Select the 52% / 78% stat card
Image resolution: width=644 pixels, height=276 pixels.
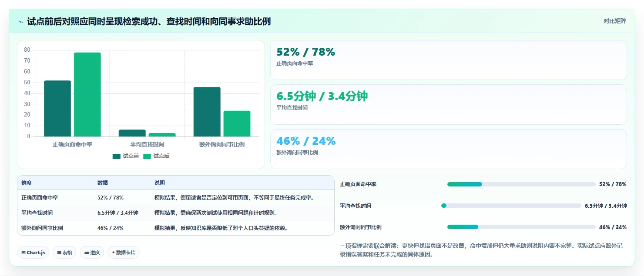449,60
